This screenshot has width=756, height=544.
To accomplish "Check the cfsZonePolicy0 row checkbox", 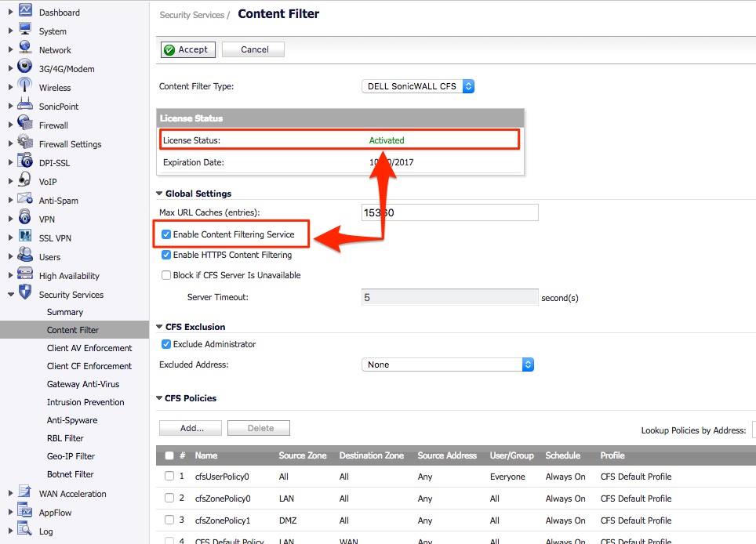I will [169, 498].
